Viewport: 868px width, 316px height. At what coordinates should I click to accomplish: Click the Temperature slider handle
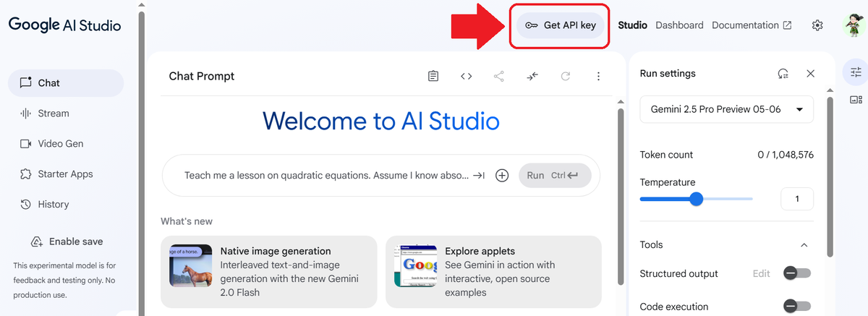(697, 199)
